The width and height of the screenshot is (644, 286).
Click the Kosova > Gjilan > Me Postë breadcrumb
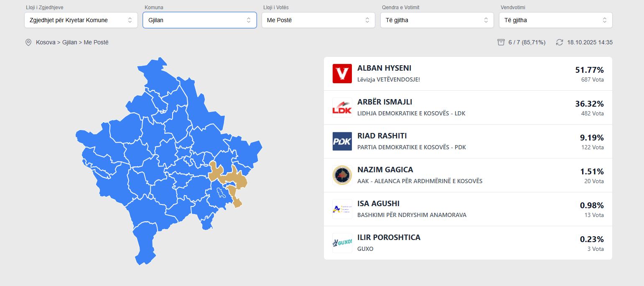(x=72, y=42)
